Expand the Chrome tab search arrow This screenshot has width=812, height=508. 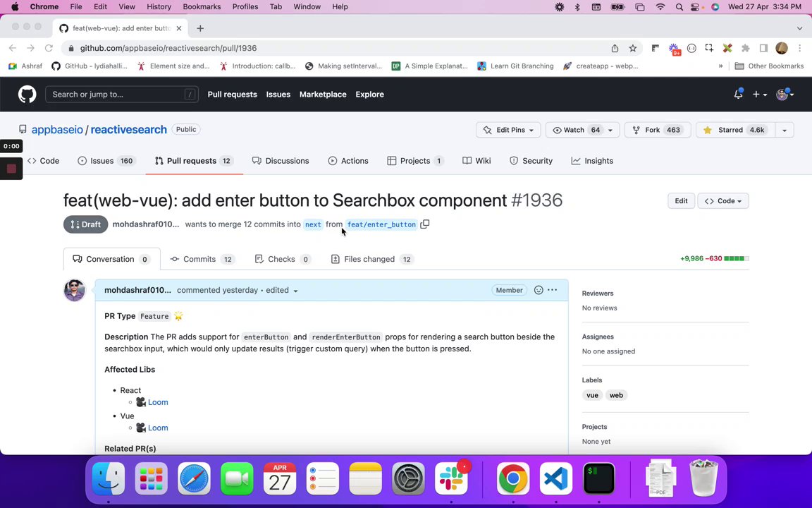[x=799, y=28]
